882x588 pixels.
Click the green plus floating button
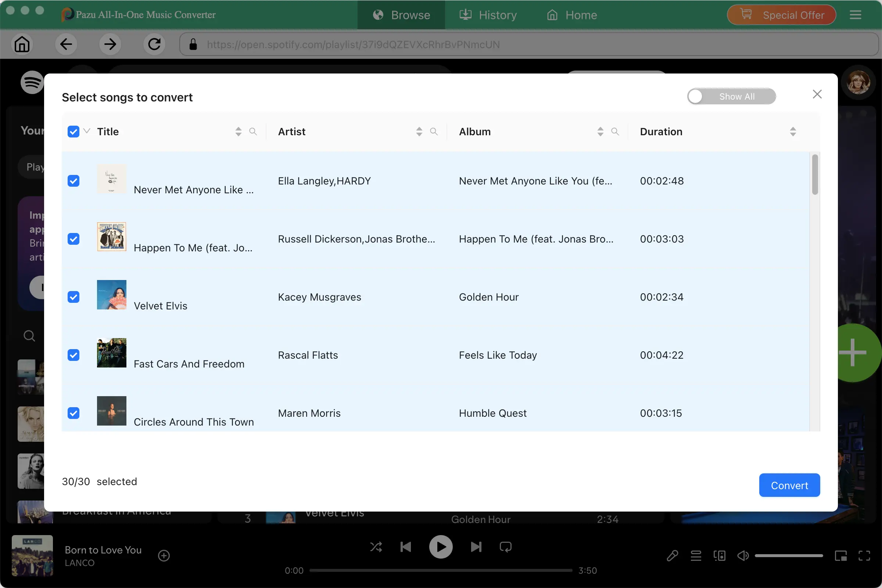(853, 352)
